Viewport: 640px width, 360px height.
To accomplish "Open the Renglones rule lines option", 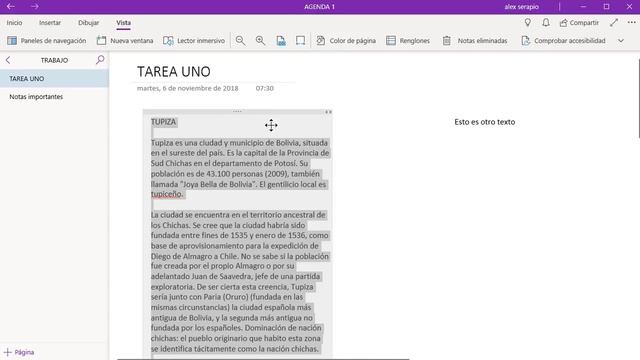I will pos(408,41).
